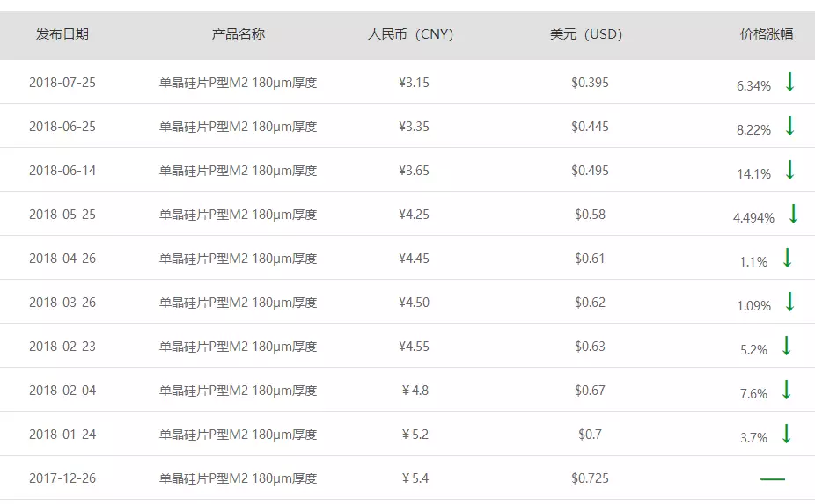Select the date 2018-06-25

pyautogui.click(x=62, y=127)
